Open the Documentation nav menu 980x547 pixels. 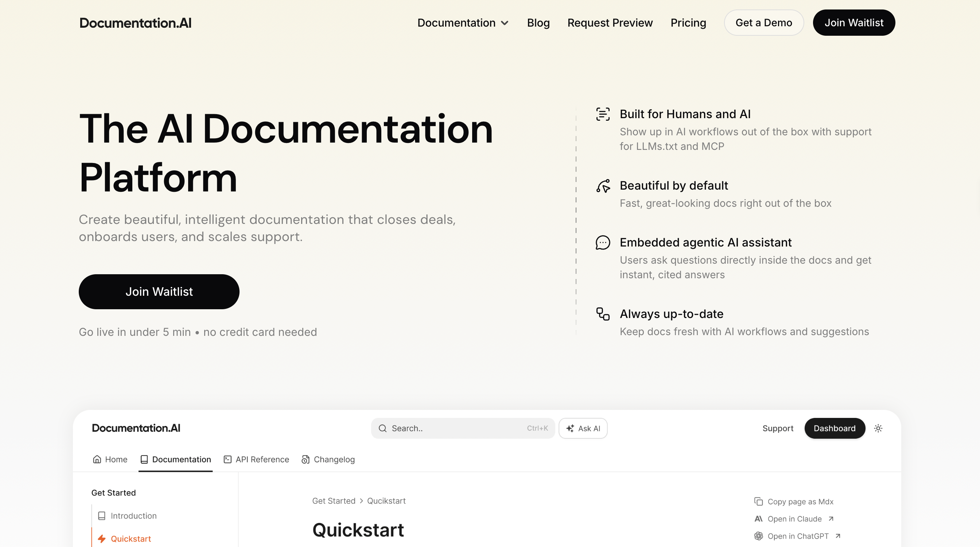pos(463,23)
